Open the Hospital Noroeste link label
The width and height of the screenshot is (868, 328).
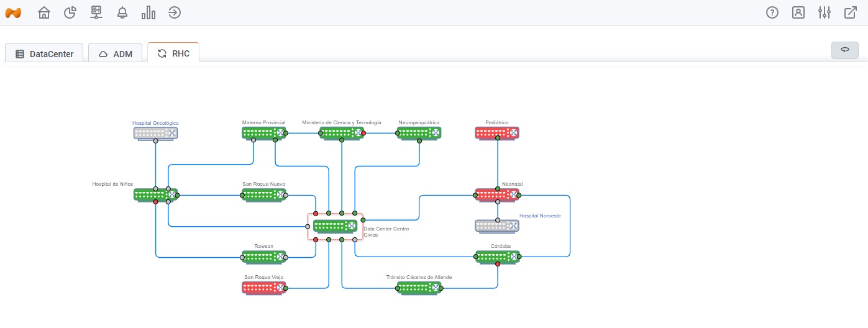click(540, 216)
